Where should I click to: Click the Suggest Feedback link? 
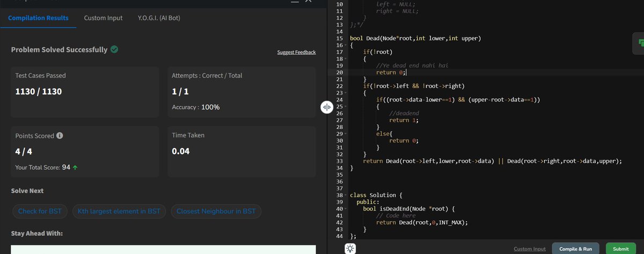click(x=296, y=52)
